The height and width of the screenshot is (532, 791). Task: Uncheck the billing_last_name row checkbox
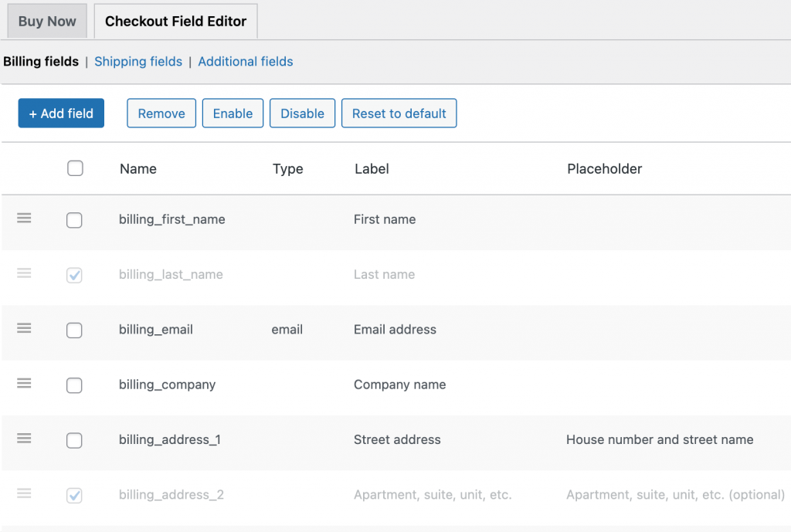(x=74, y=275)
